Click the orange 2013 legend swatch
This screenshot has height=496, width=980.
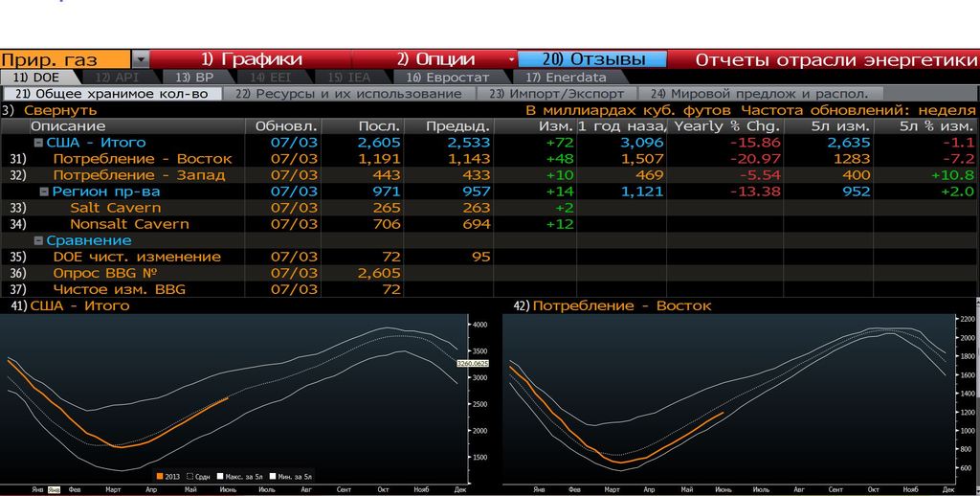[160, 477]
